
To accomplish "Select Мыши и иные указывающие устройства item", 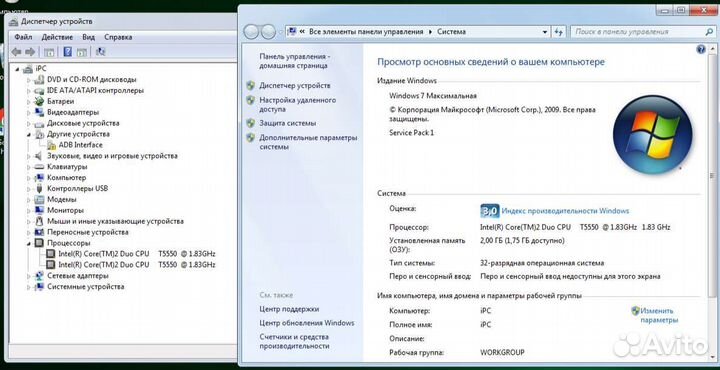I will click(115, 221).
